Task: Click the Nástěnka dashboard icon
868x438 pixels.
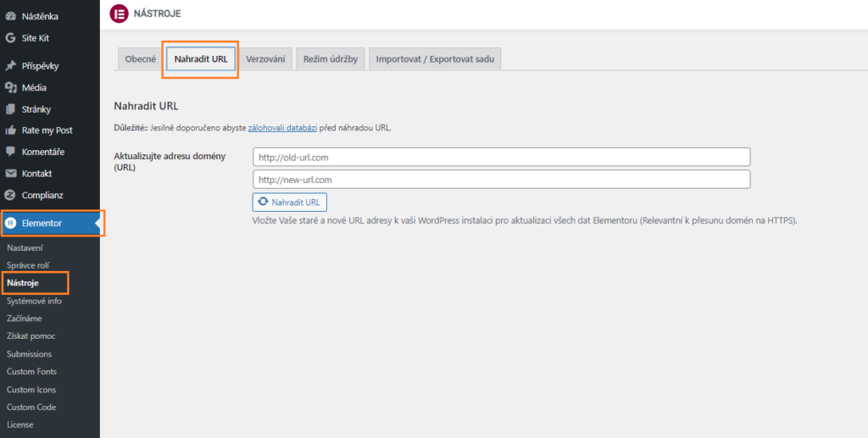Action: pos(10,17)
